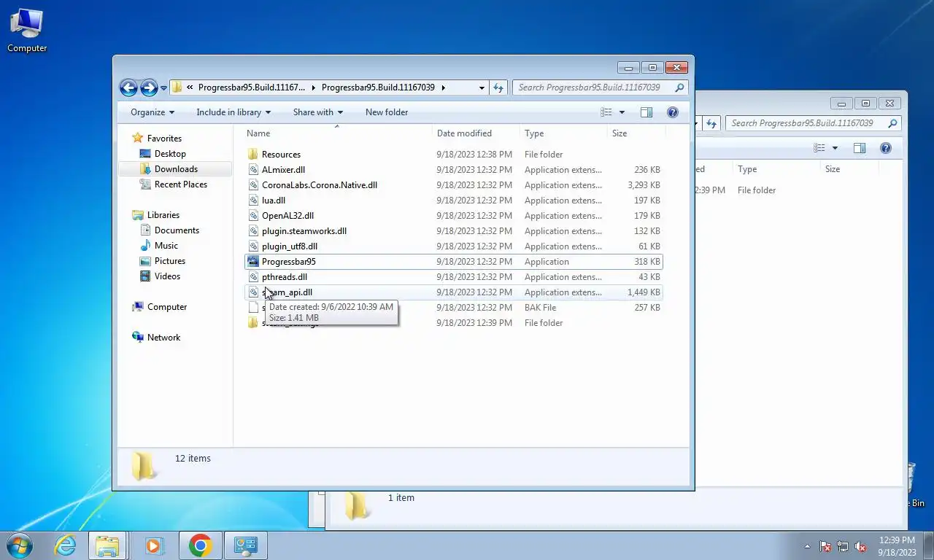Click the search box in the front window
934x560 pixels.
[601, 87]
